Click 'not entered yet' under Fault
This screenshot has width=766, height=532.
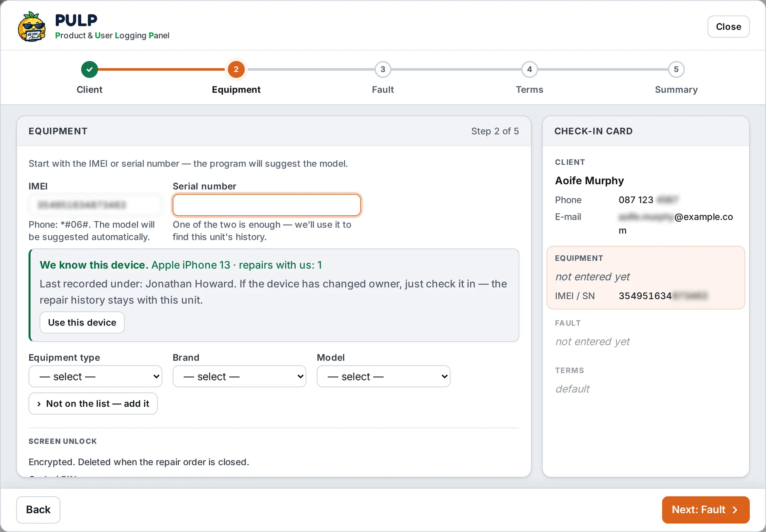pos(592,342)
